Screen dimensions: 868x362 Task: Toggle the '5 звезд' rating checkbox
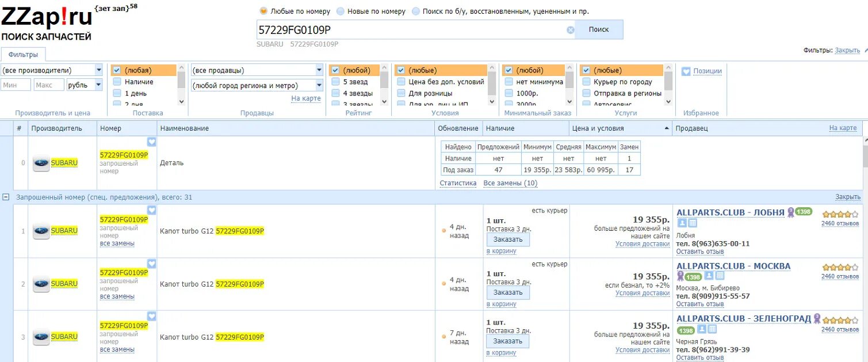coord(335,82)
